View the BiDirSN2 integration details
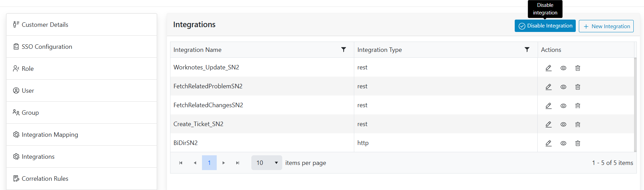Screen dimensions: 644x190 563,143
